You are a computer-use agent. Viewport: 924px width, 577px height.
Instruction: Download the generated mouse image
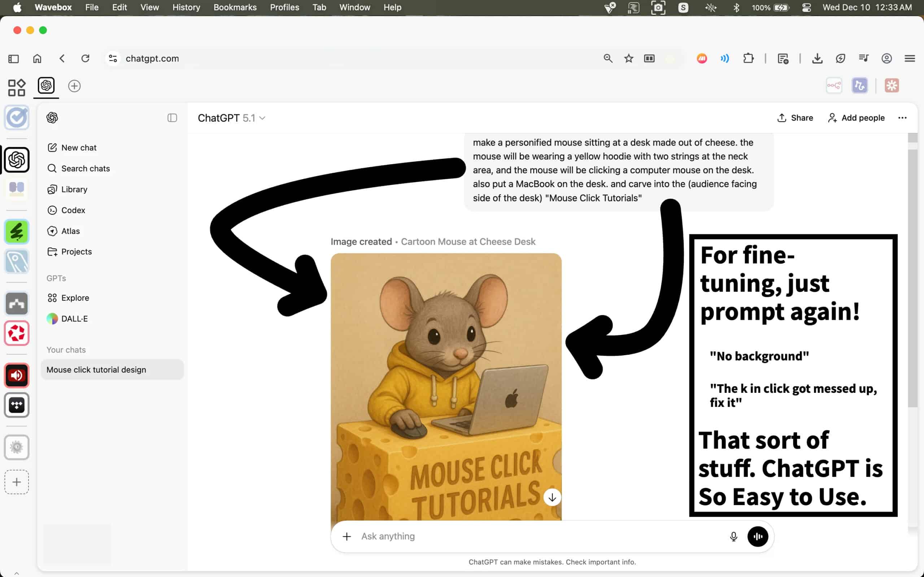pos(552,497)
